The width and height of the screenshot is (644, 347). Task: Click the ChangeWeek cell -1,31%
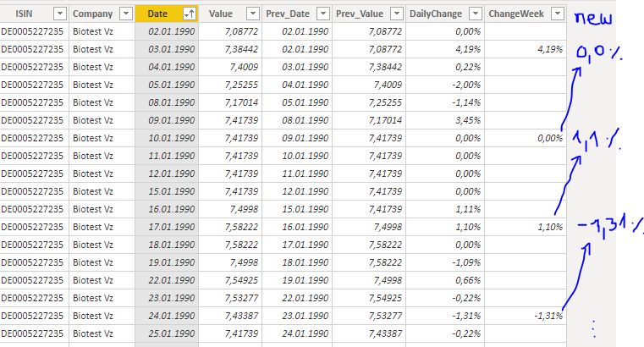point(526,316)
